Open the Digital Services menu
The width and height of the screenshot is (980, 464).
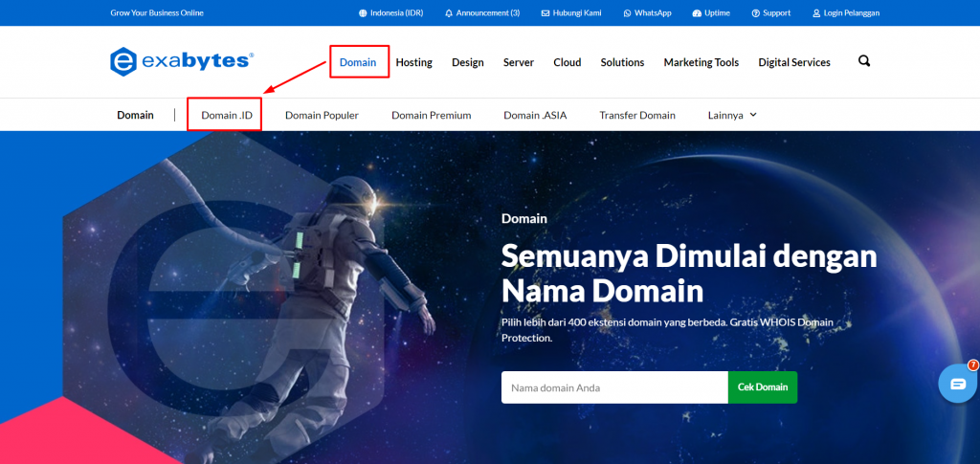point(794,62)
